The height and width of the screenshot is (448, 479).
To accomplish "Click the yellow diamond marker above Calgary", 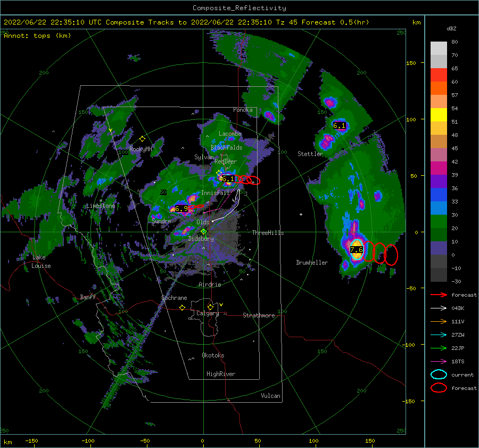I will click(x=210, y=307).
